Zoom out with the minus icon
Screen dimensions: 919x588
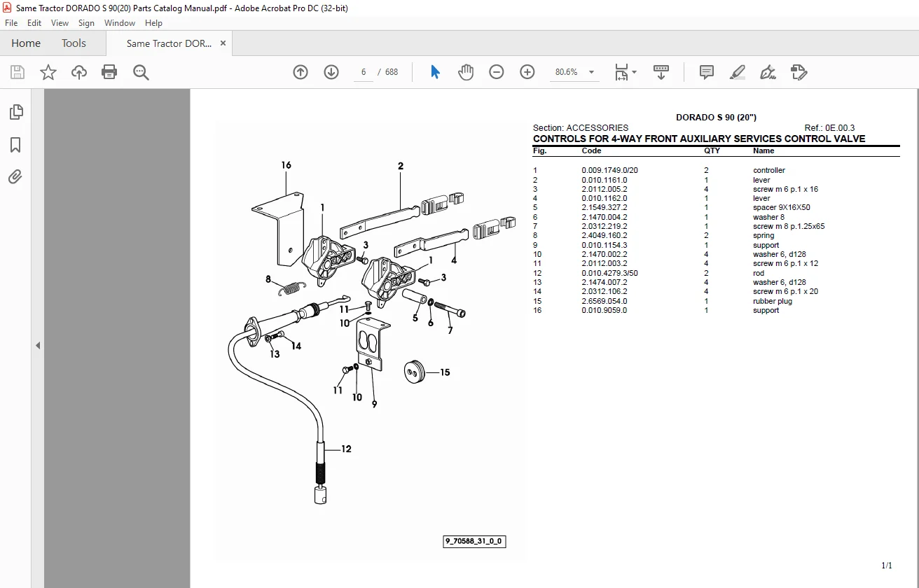(497, 72)
